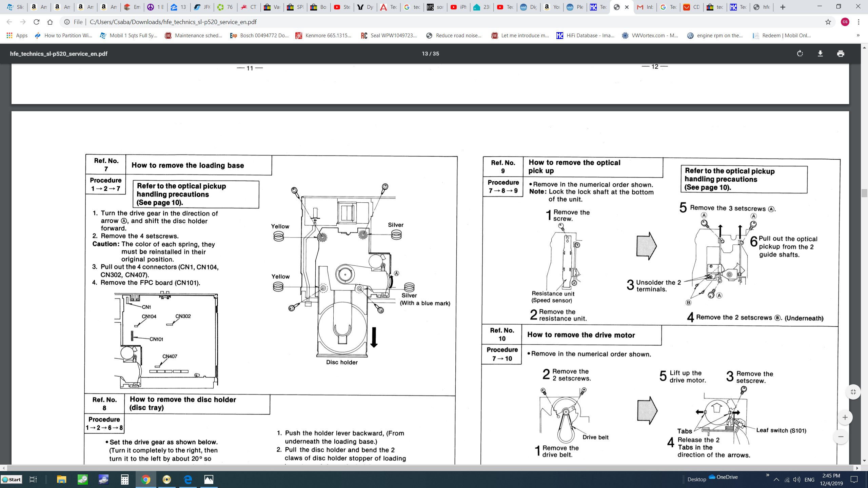Expand the Desktop toolbar overflow arrows
The height and width of the screenshot is (488, 868).
[x=768, y=475]
